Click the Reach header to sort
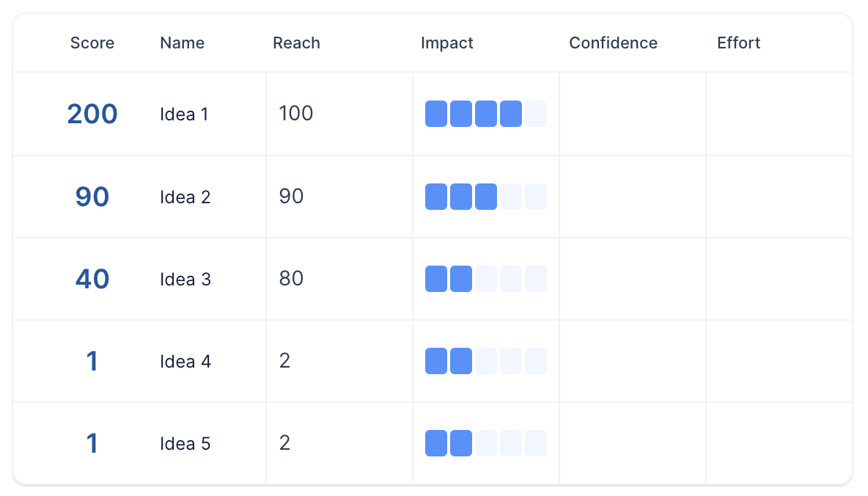The image size is (868, 496). click(296, 43)
